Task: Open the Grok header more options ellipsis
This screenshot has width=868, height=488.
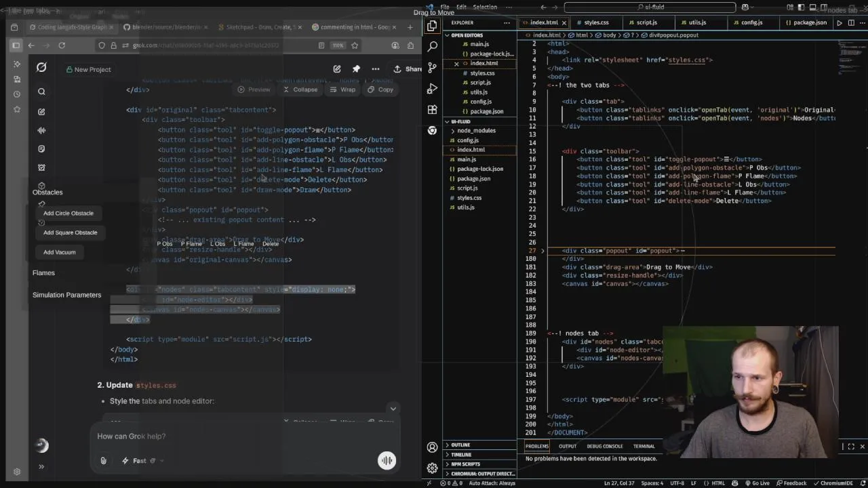Action: [376, 69]
